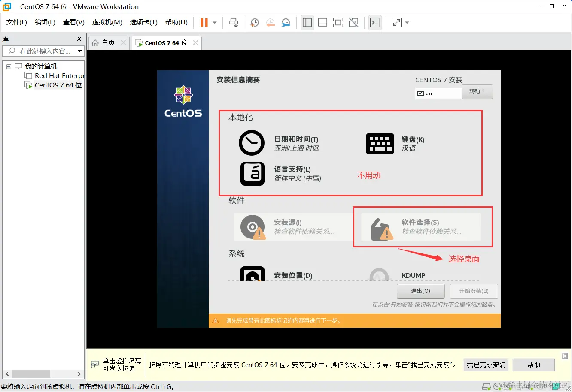Click the installer 帮助! button
Image resolution: width=572 pixels, height=392 pixels.
pos(477,91)
